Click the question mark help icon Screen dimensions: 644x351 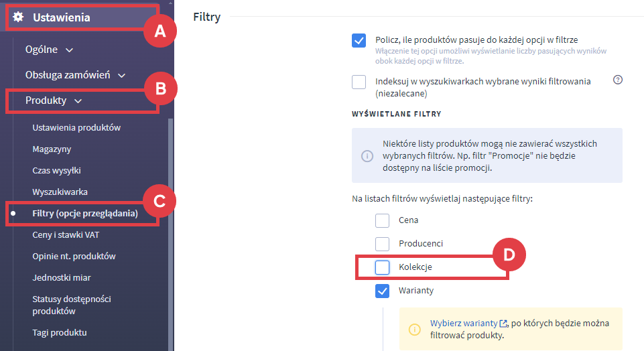point(618,80)
